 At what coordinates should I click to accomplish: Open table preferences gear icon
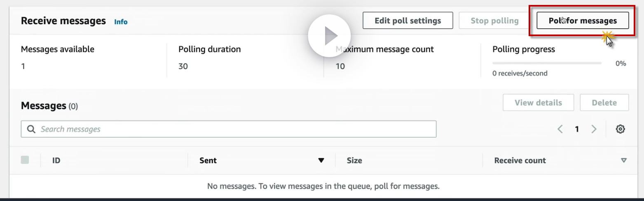(x=620, y=129)
